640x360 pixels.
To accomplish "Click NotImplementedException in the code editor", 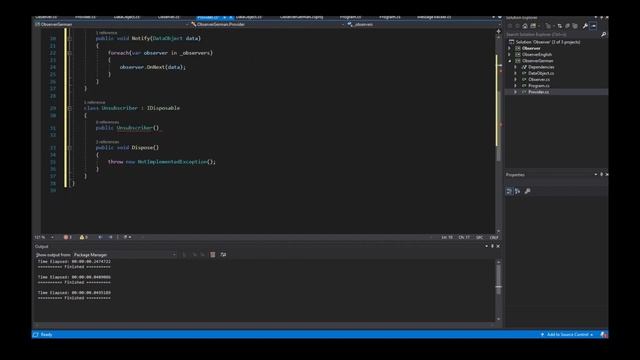I will click(172, 162).
